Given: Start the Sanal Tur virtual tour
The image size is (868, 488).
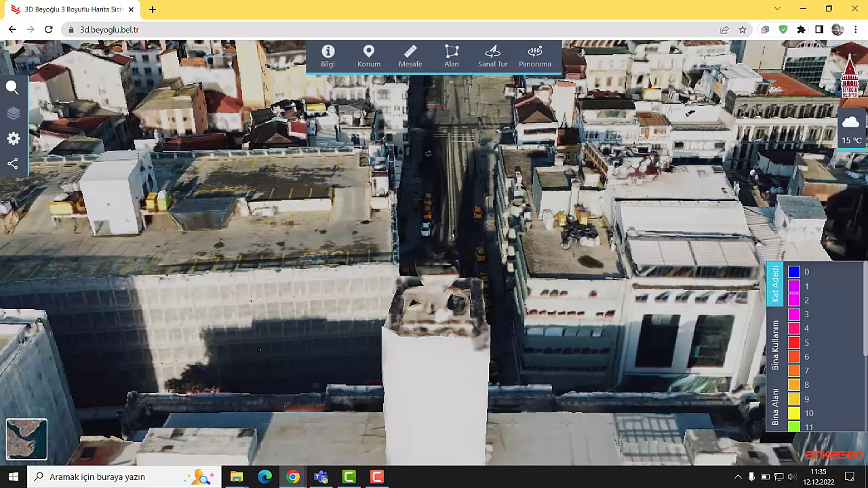Looking at the screenshot, I should pyautogui.click(x=493, y=56).
